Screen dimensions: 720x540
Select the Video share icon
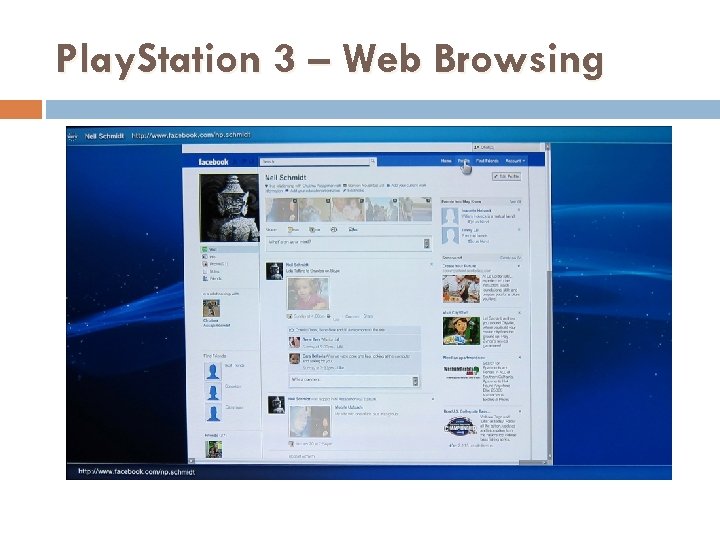pos(353,230)
